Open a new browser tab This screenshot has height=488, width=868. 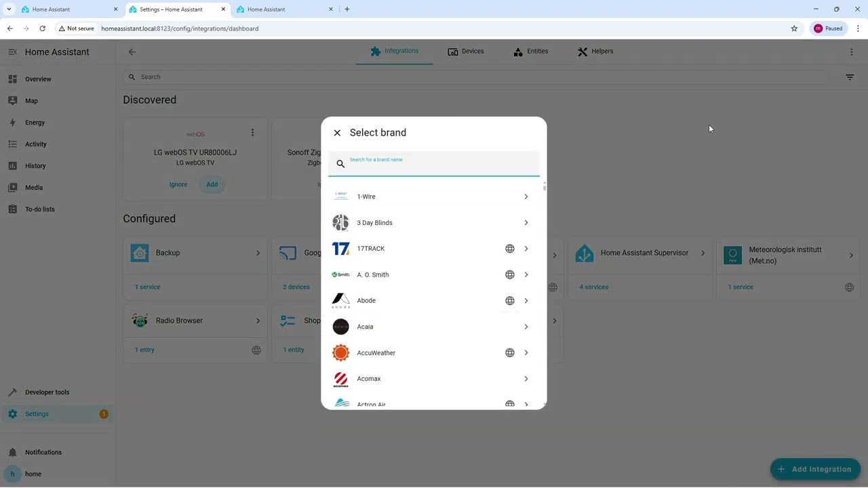347,9
